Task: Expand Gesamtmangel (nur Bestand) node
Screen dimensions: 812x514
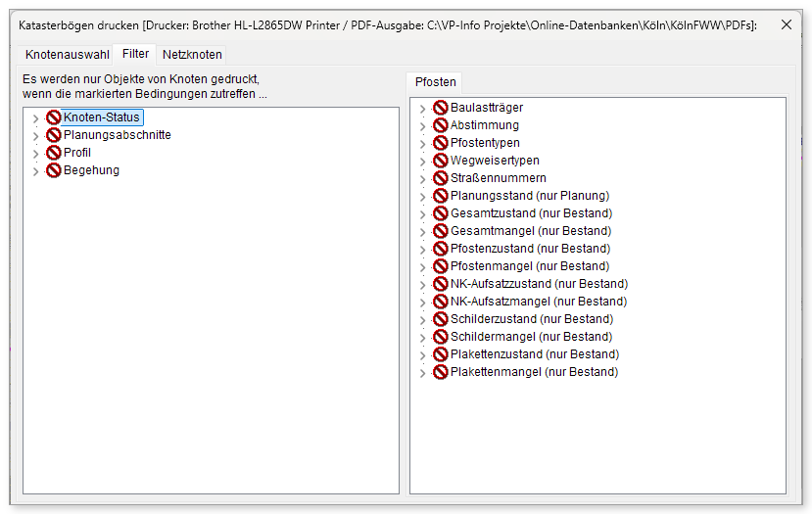Action: click(x=422, y=232)
